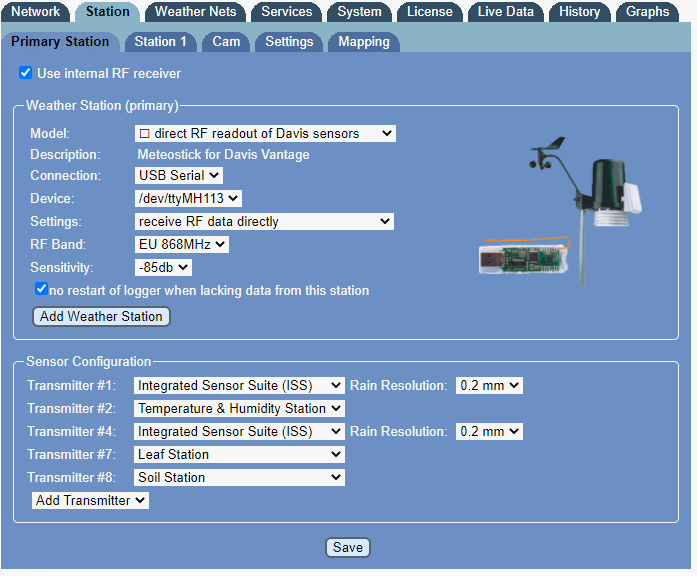Open Transmitter #4 sensor type dropdown
This screenshot has width=697, height=576.
tap(239, 432)
